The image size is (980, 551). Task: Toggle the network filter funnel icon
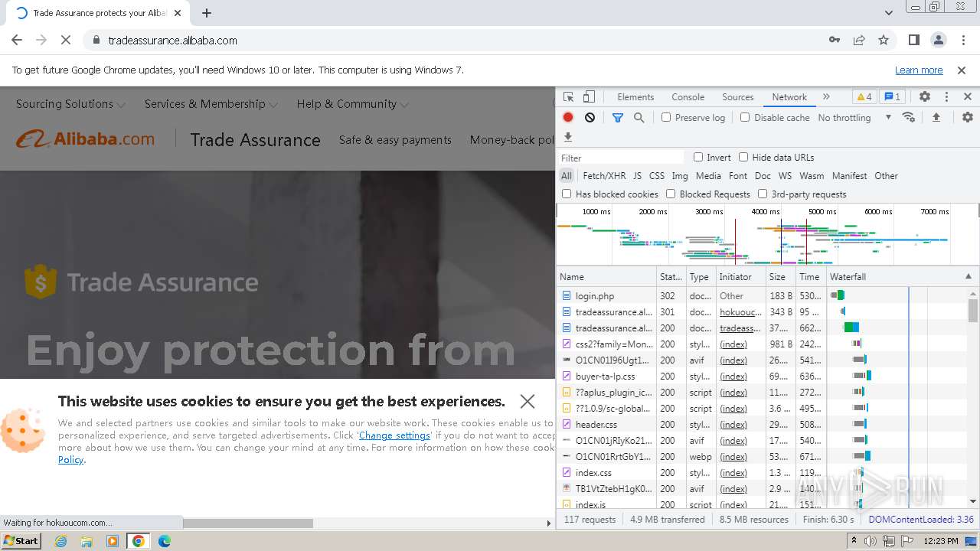[618, 118]
